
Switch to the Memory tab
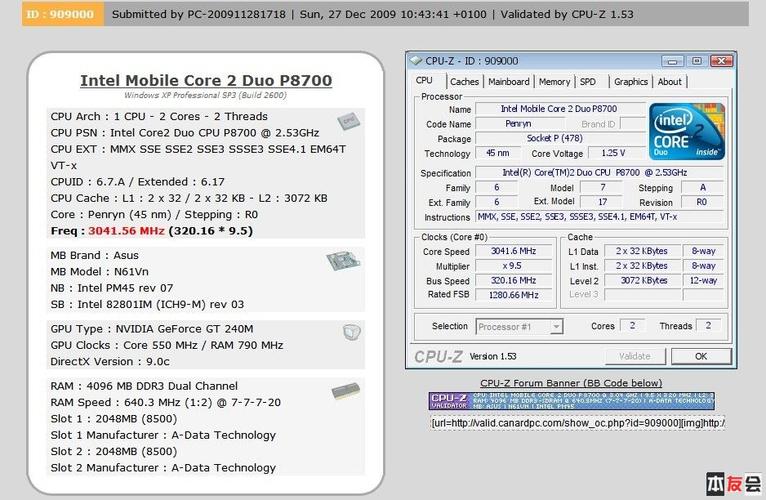pyautogui.click(x=554, y=82)
